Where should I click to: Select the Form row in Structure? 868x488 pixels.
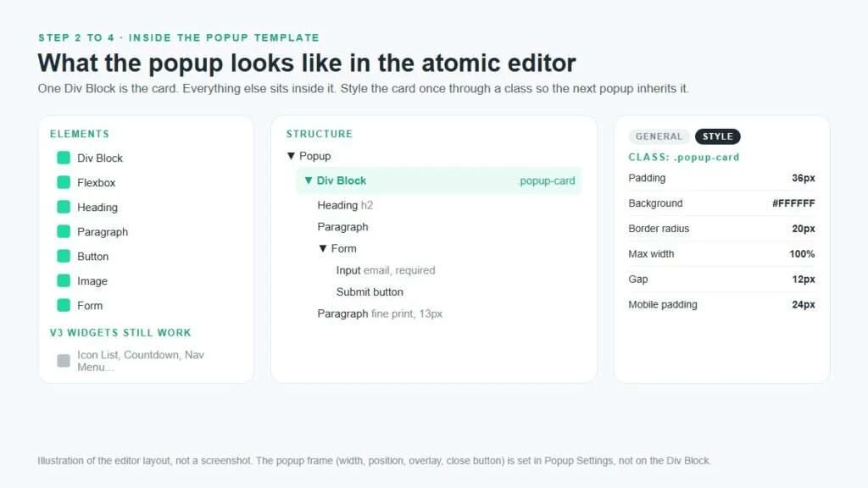(x=337, y=248)
